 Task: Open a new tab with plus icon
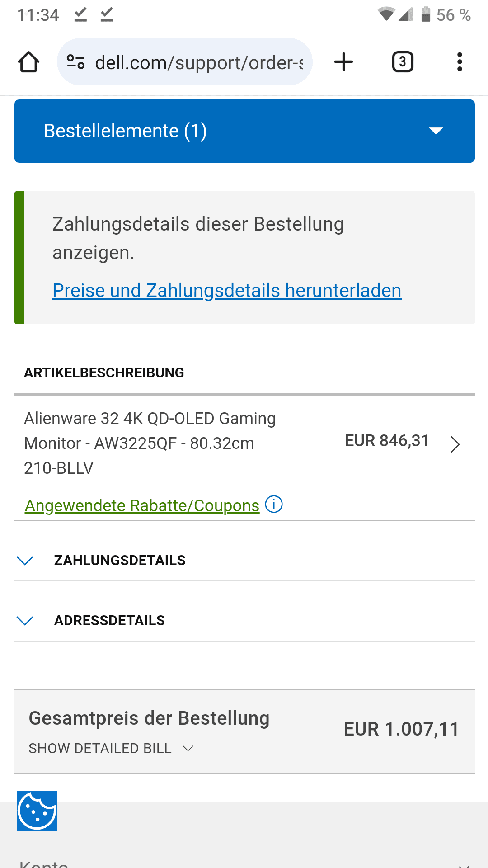pos(343,62)
